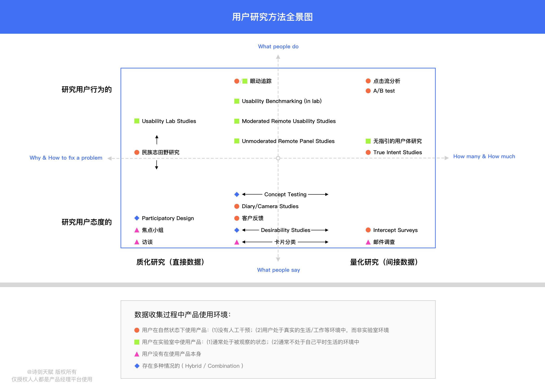Click the text 民族志田野研究
Screen dimensions: 545x392
pos(161,152)
